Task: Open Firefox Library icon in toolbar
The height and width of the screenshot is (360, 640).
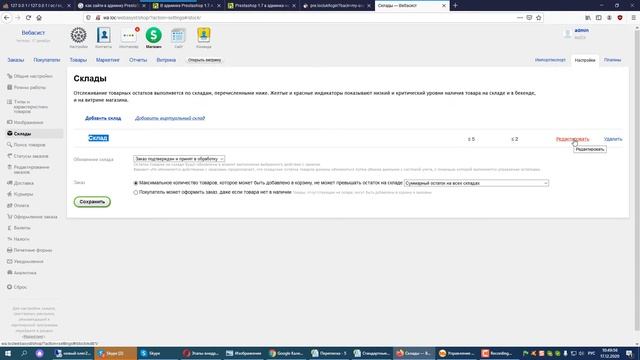Action: click(x=588, y=18)
